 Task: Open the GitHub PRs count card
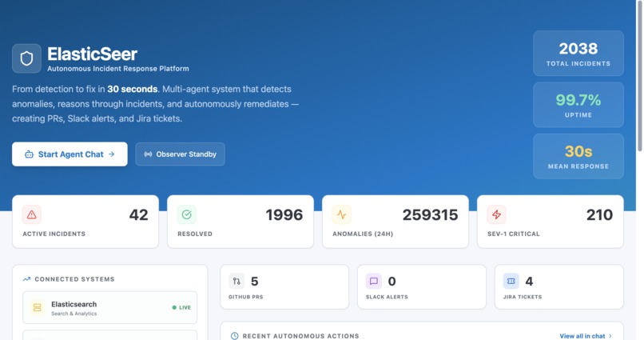284,287
